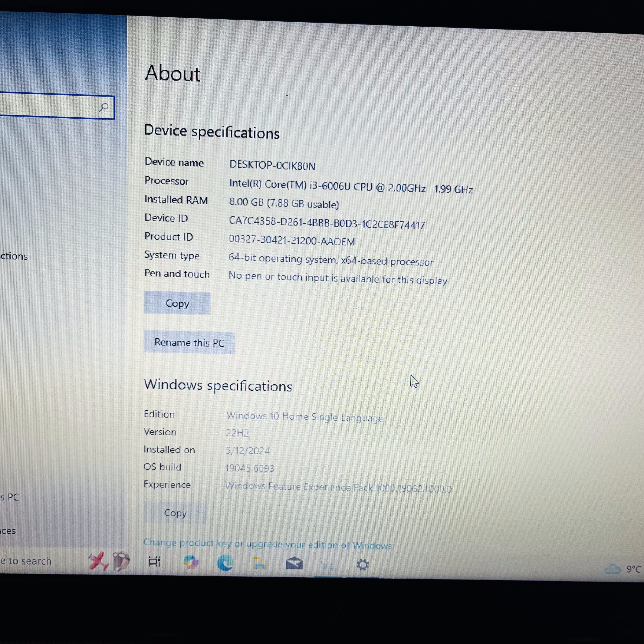The height and width of the screenshot is (644, 644).
Task: Copy the device specifications
Action: [x=177, y=303]
